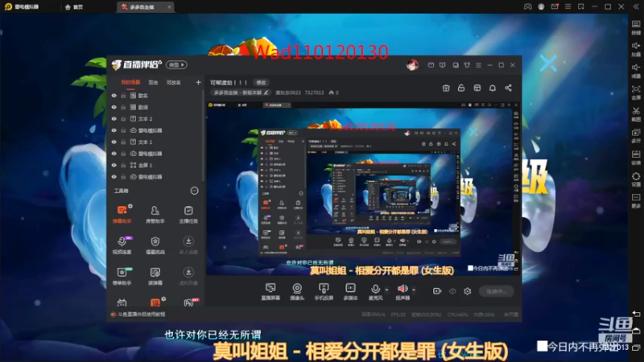Click the bell notification icon

(x=493, y=88)
